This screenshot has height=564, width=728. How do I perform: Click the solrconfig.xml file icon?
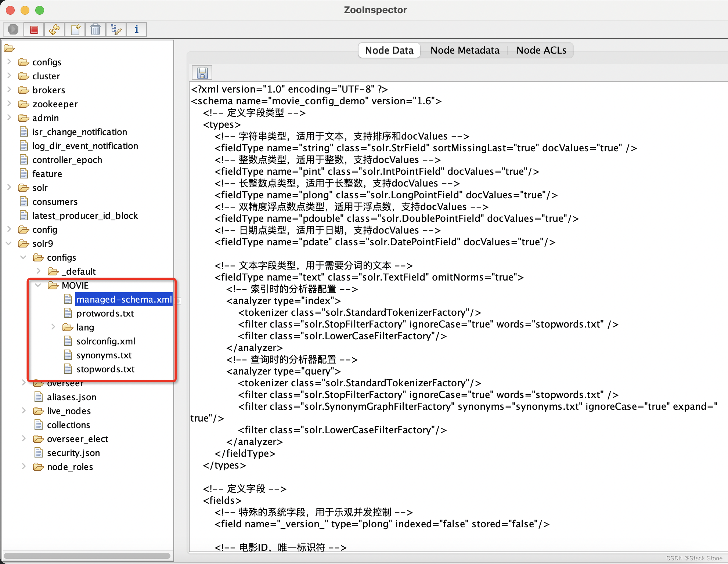click(x=68, y=341)
